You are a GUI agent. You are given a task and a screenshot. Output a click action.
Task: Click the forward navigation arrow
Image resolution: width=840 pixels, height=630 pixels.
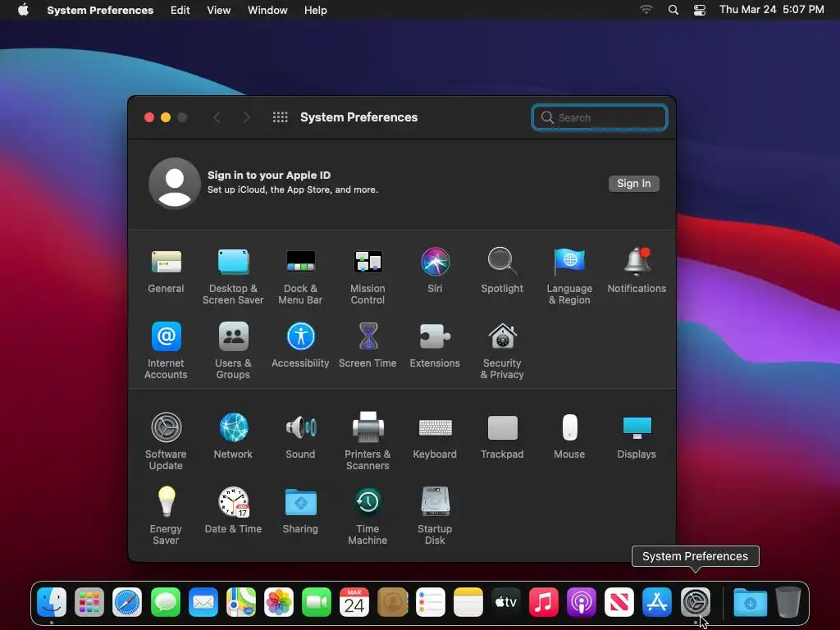point(246,117)
